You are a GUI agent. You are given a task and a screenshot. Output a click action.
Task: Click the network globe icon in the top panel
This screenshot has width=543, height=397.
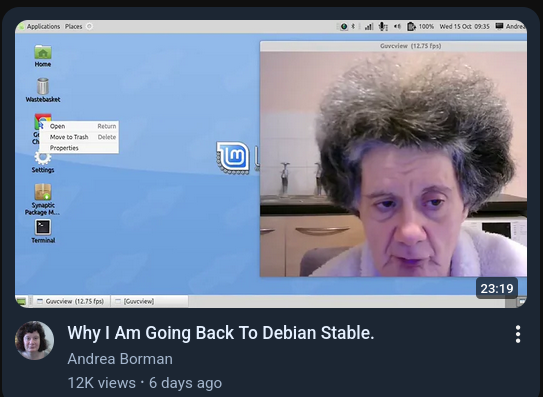pos(344,26)
